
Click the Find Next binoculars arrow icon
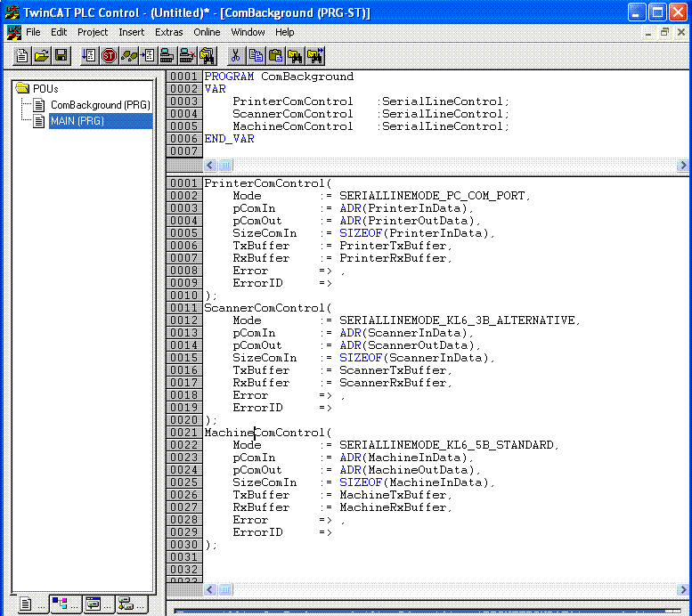point(315,55)
